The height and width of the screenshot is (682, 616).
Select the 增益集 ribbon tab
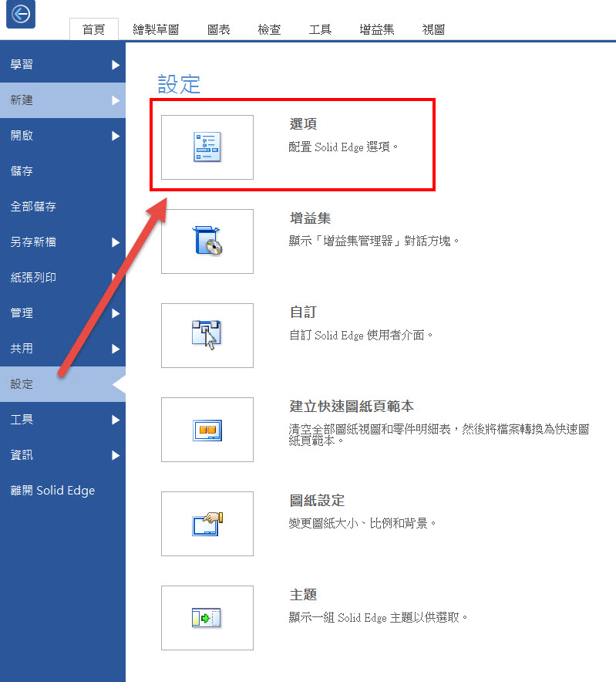(377, 29)
